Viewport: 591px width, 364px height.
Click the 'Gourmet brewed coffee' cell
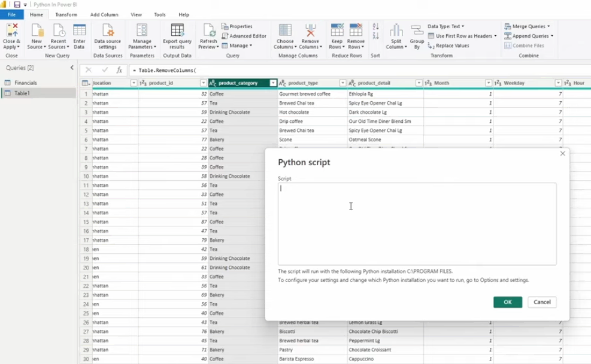tap(312, 94)
